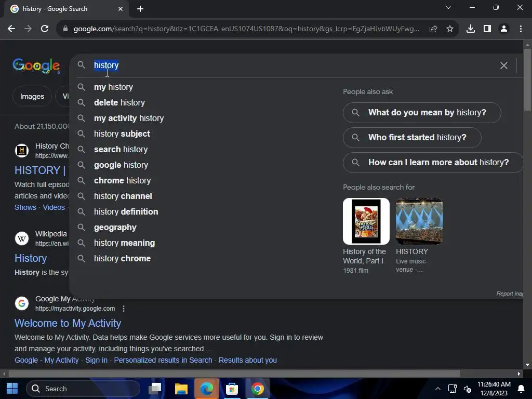Click the vertical scrollbar thumb
The image size is (532, 399).
pos(527,79)
